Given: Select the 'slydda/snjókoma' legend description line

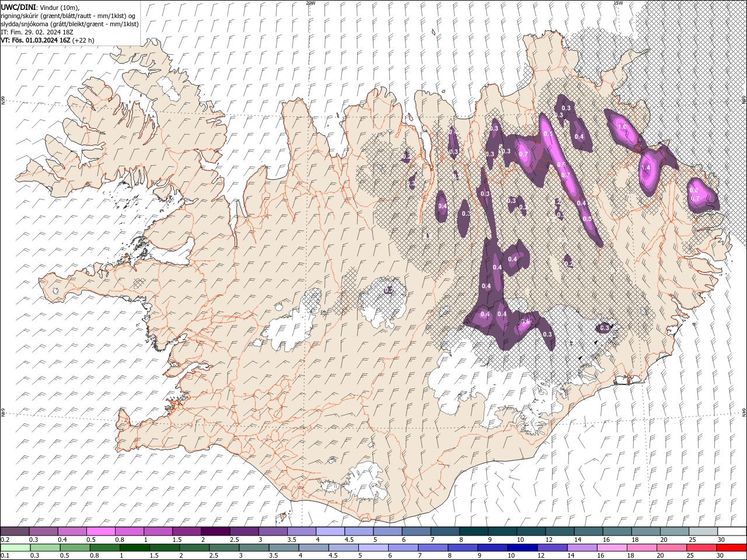Looking at the screenshot, I should [x=69, y=24].
